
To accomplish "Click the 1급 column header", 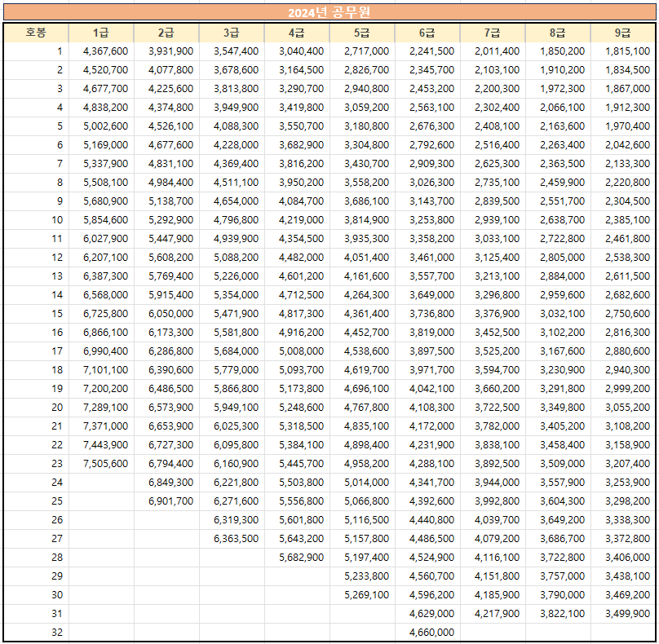I will point(101,33).
